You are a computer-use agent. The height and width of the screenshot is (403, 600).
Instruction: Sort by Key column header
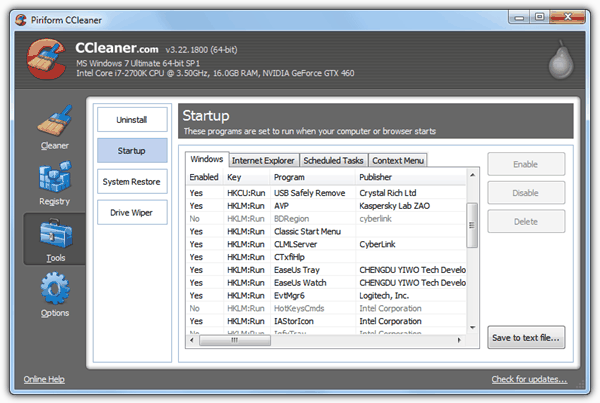tap(246, 177)
